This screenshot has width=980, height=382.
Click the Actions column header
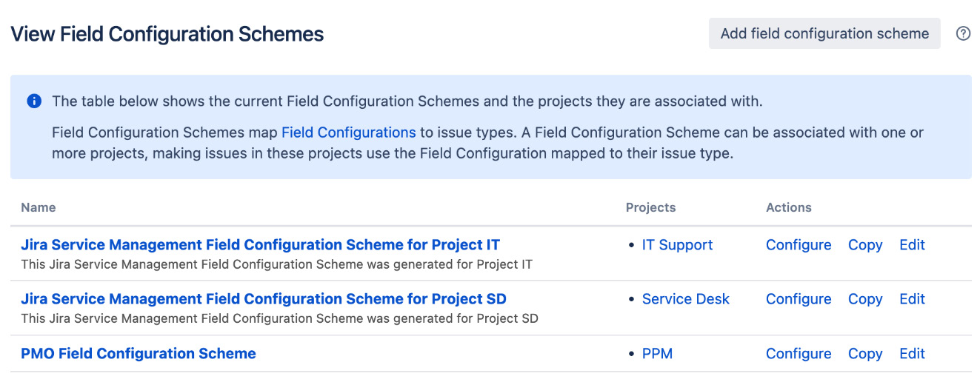(x=789, y=207)
